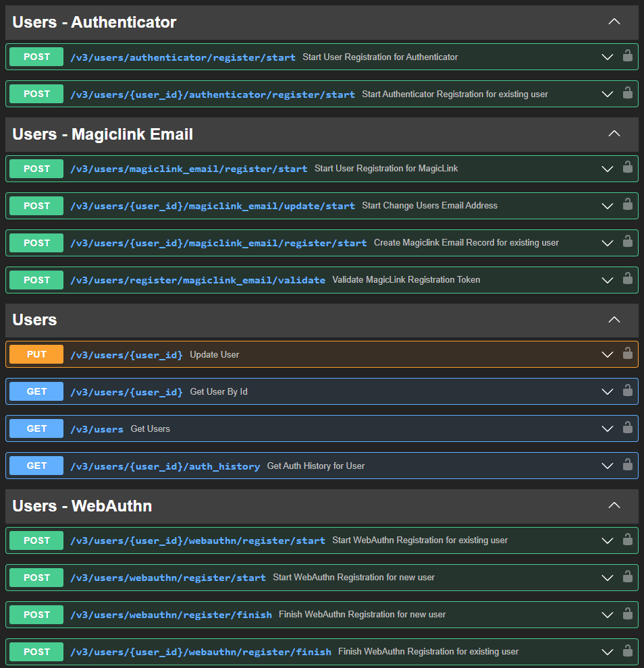Open /v3/users/webauthn/register/finish path link

click(x=171, y=615)
